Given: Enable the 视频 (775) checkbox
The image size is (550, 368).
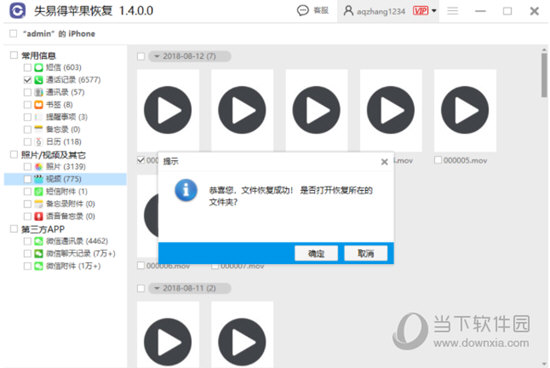Looking at the screenshot, I should [27, 179].
